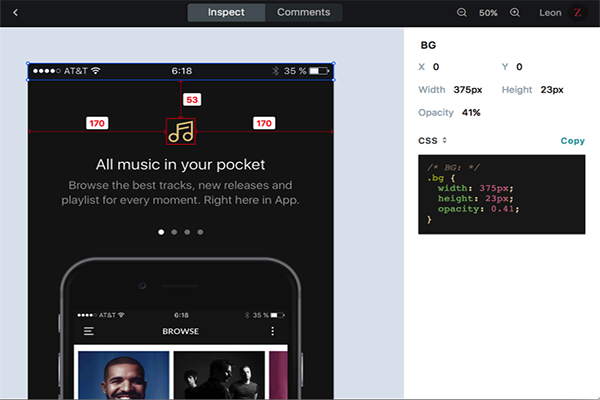Click the 53 spacing measurement label
This screenshot has height=400, width=600.
click(192, 100)
